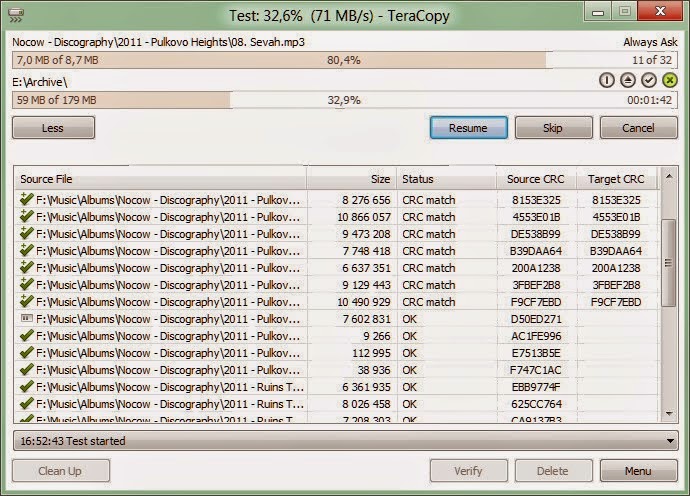The height and width of the screenshot is (496, 690).
Task: Click the file list scroll up arrow
Action: [x=668, y=176]
